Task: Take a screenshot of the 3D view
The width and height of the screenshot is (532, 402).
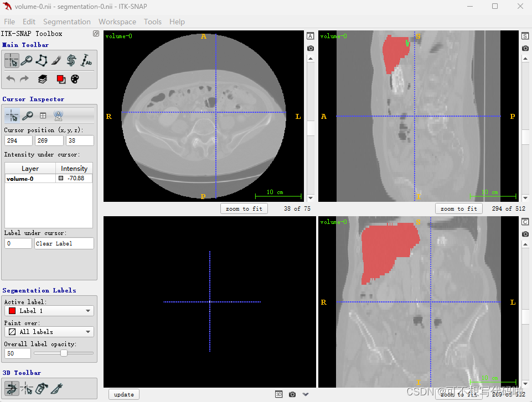Action: [x=292, y=394]
